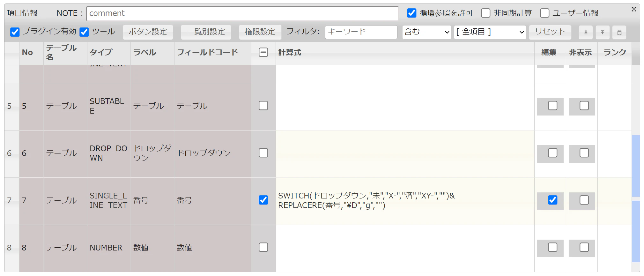Select the DROP_DOWN type cell

pyautogui.click(x=109, y=153)
